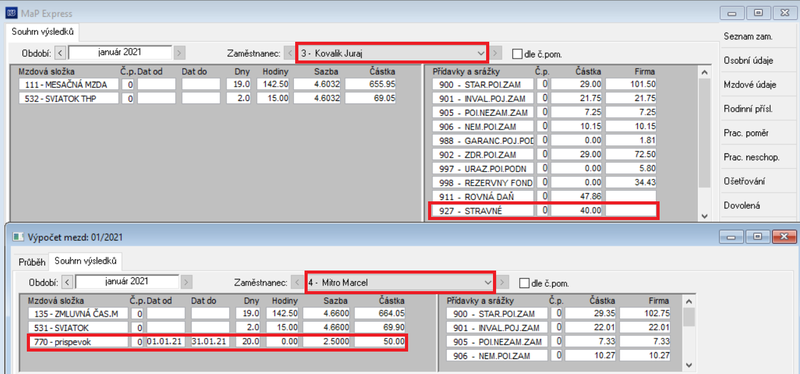Click the upper deductions list scrollbar thumb

point(705,133)
